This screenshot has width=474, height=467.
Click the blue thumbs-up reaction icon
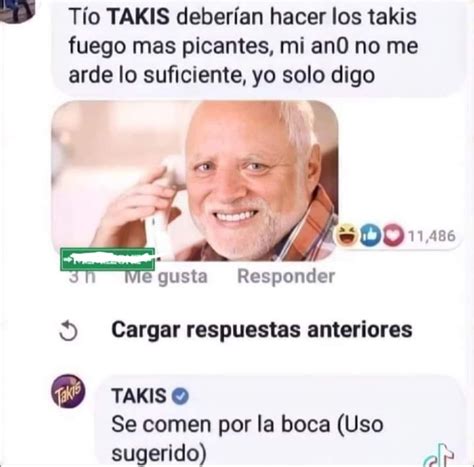pyautogui.click(x=370, y=236)
